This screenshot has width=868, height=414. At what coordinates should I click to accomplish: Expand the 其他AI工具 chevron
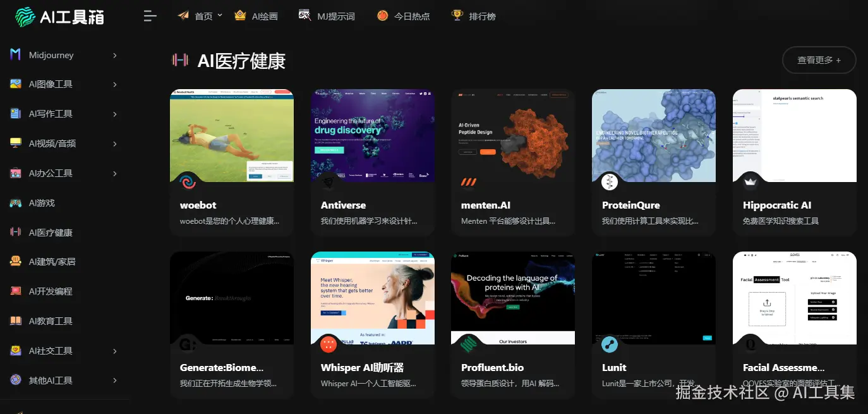115,381
